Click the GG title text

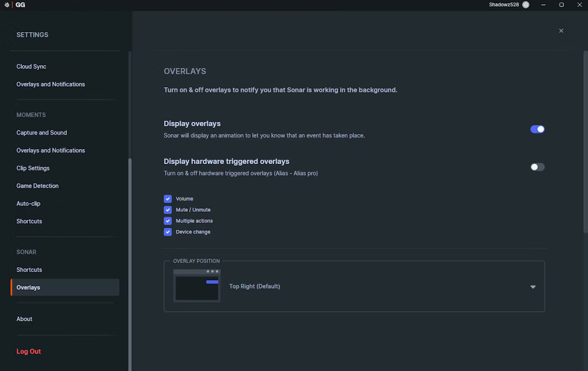pyautogui.click(x=20, y=5)
